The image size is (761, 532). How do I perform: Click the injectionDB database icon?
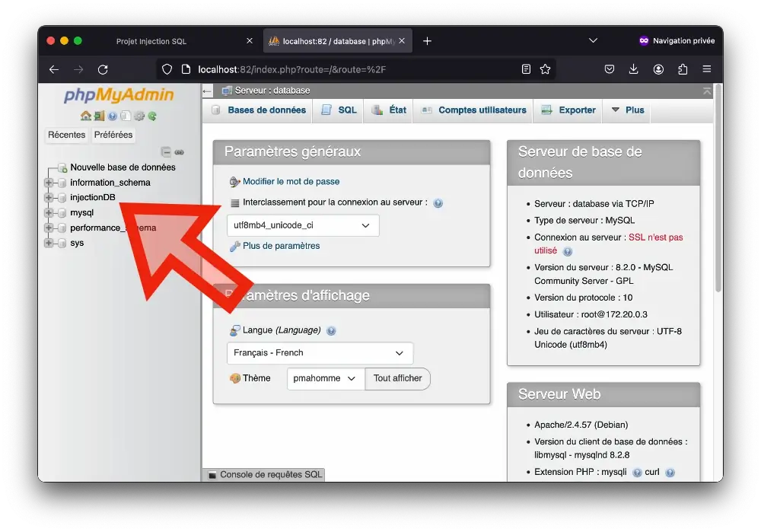coord(62,198)
